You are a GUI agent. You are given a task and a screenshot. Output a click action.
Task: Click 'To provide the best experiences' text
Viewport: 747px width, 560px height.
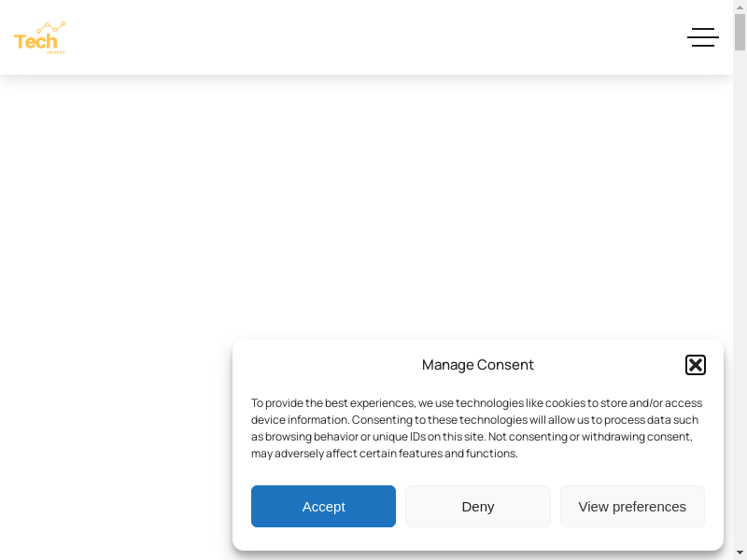point(332,403)
